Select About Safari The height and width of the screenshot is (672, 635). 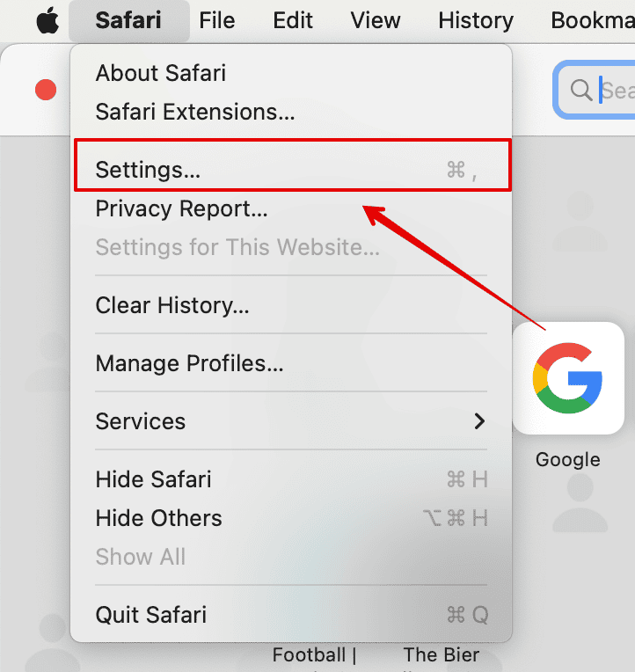[293, 73]
